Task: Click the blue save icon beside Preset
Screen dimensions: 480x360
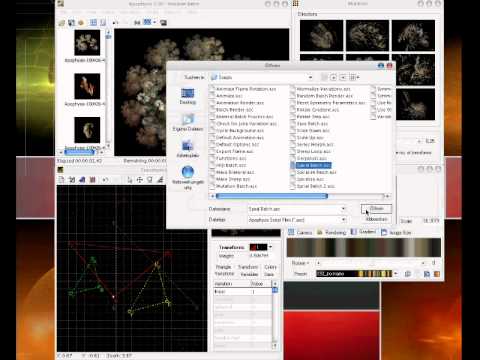Action: 427,274
